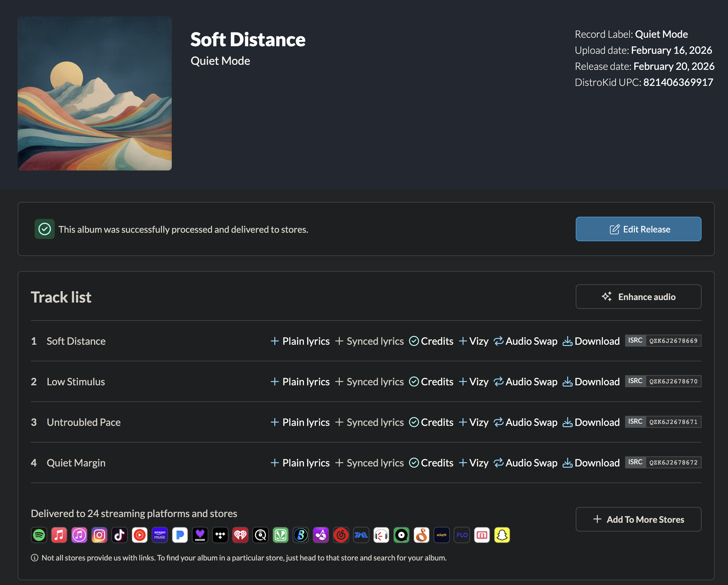This screenshot has height=585, width=728.
Task: Open Credits for Untroubled Pace track
Action: pyautogui.click(x=431, y=422)
